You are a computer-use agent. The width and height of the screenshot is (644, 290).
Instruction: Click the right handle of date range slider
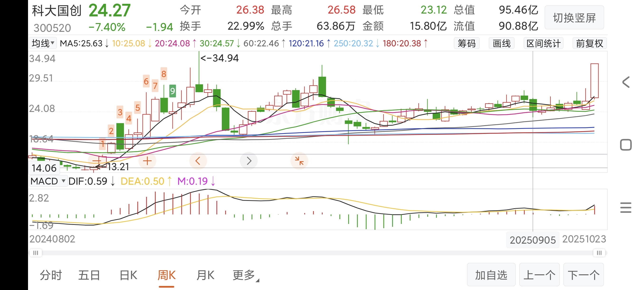pyautogui.click(x=599, y=253)
